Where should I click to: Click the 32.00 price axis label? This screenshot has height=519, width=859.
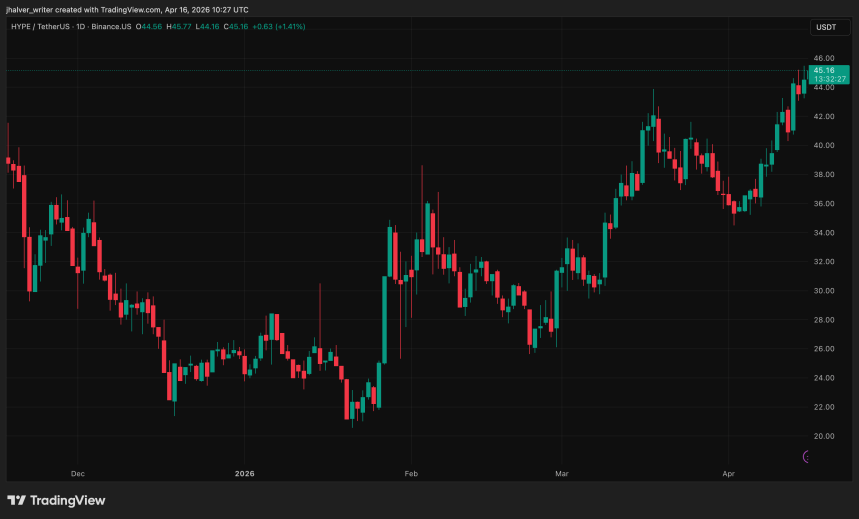(x=824, y=262)
